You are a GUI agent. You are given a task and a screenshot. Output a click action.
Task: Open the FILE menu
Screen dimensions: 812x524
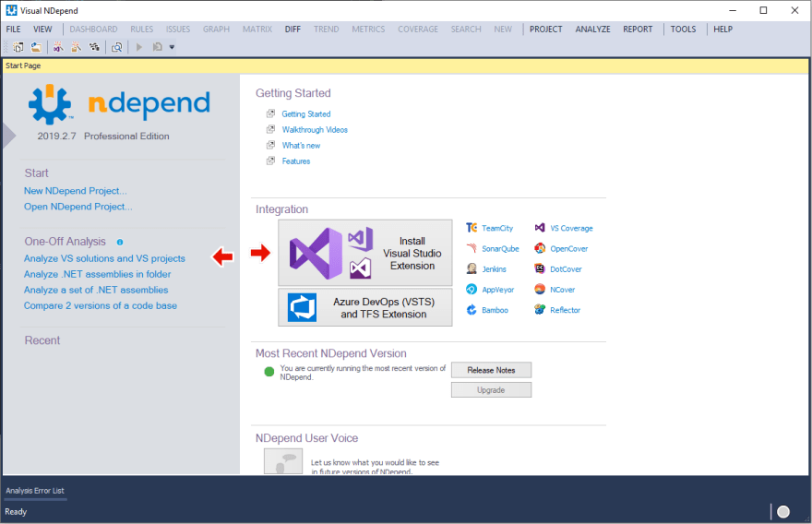[14, 29]
